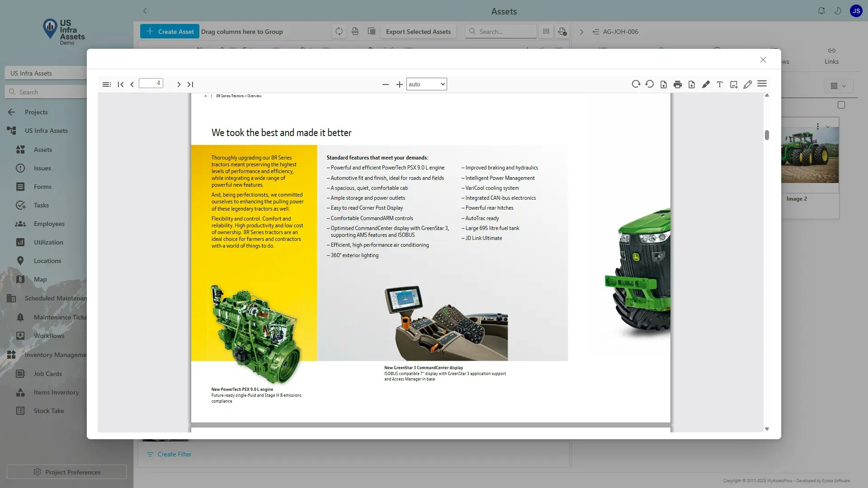
Task: Go to next PDF page
Action: [x=179, y=84]
